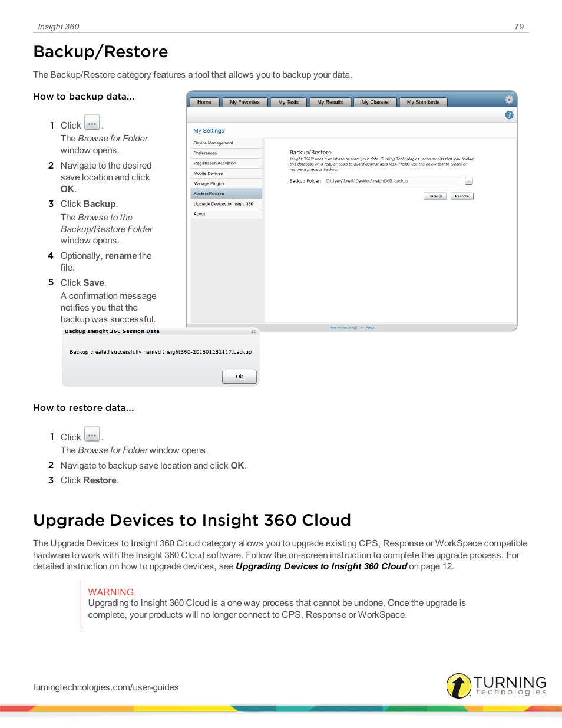Click the 'Insight 360' page header text
The width and height of the screenshot is (562, 728).
[x=58, y=27]
